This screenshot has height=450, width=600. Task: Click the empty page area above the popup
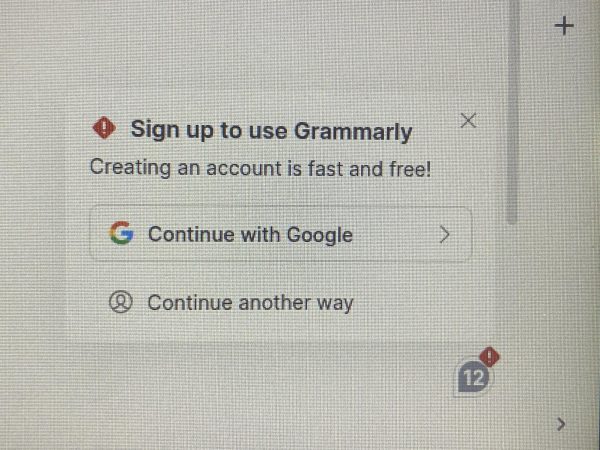pyautogui.click(x=268, y=57)
